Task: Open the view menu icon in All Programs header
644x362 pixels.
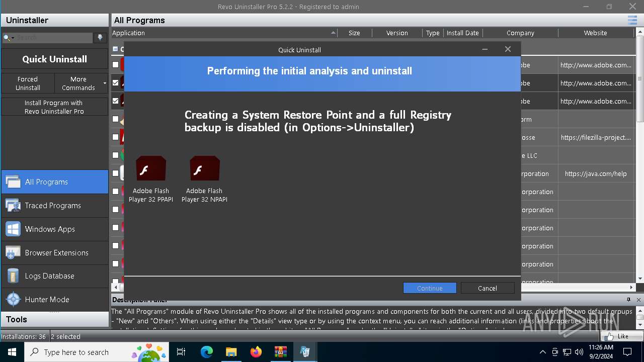Action: point(632,20)
